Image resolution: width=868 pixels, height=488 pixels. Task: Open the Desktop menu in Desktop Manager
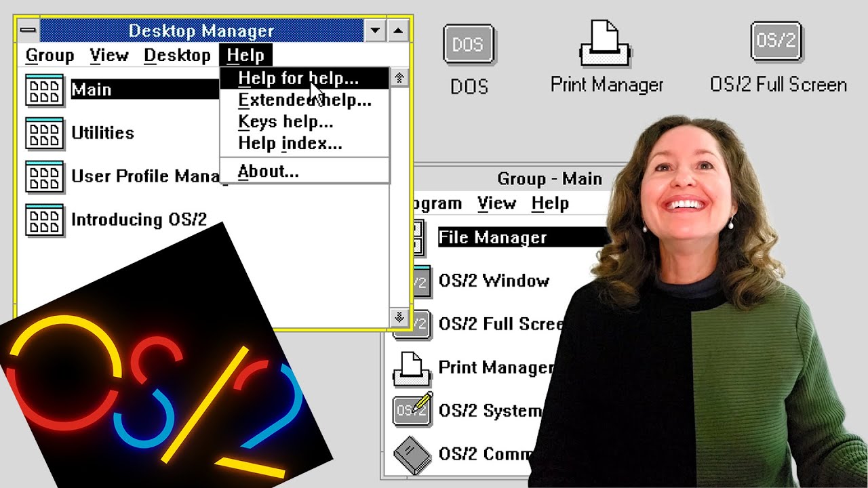click(177, 55)
